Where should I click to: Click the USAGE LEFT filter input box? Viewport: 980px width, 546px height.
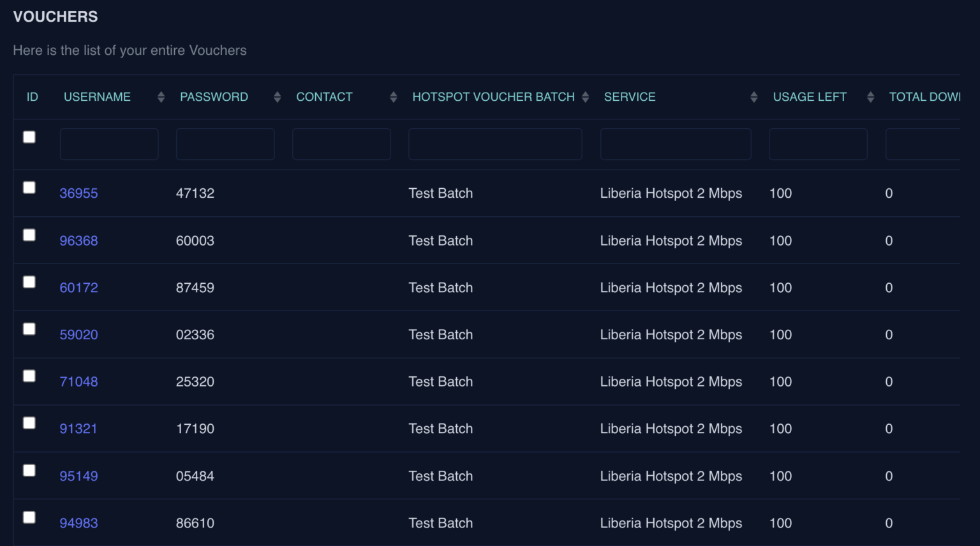click(818, 144)
